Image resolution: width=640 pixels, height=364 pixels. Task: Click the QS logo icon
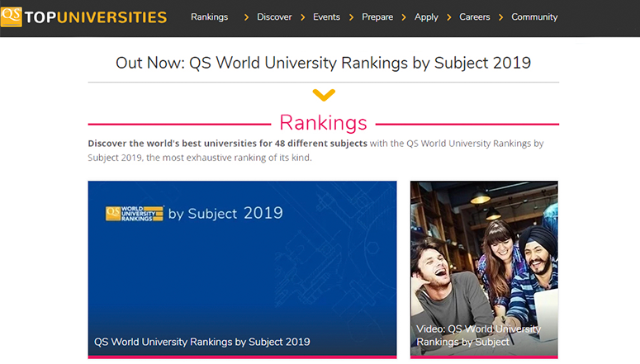(12, 17)
